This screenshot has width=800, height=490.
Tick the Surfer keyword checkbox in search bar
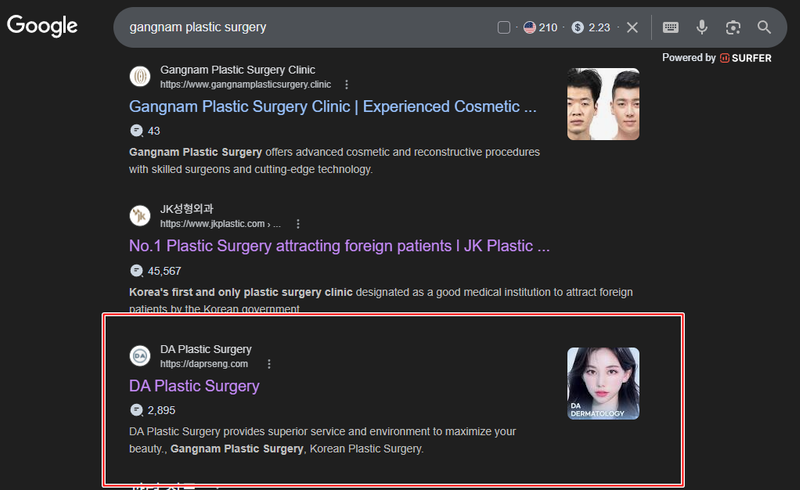(x=504, y=28)
